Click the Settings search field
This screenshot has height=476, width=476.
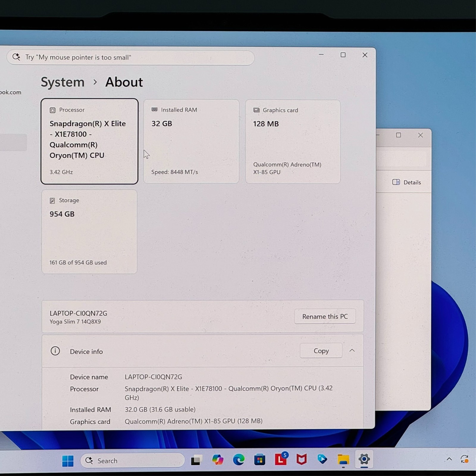(x=130, y=57)
